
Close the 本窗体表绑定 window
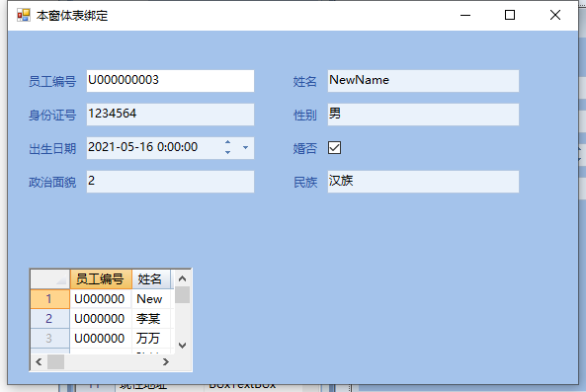click(555, 16)
